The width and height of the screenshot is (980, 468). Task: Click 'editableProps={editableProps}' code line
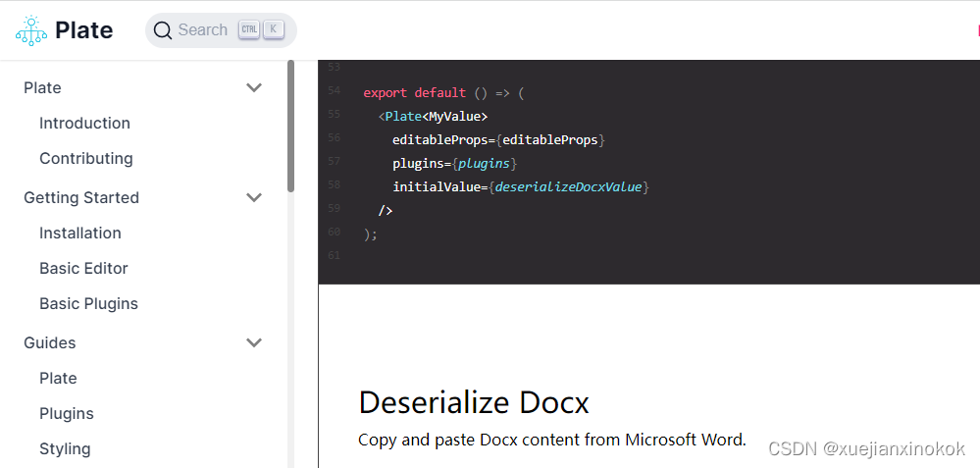(498, 140)
